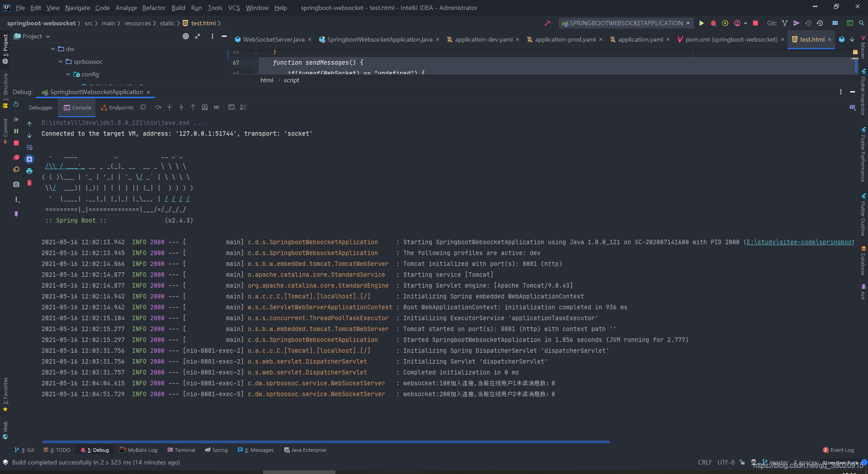Click Select Opened File target icon in Project panel
868x474 pixels.
pos(186,36)
